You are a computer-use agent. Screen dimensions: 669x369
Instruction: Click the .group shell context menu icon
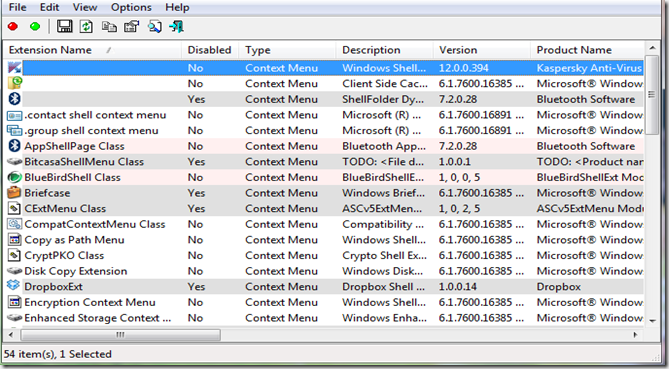coord(15,131)
